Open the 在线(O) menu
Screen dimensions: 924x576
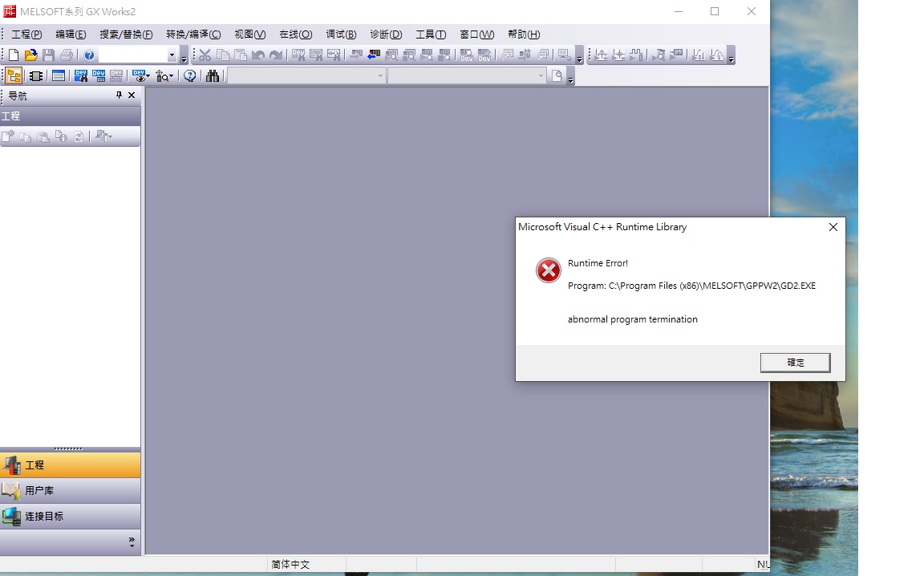pyautogui.click(x=295, y=34)
